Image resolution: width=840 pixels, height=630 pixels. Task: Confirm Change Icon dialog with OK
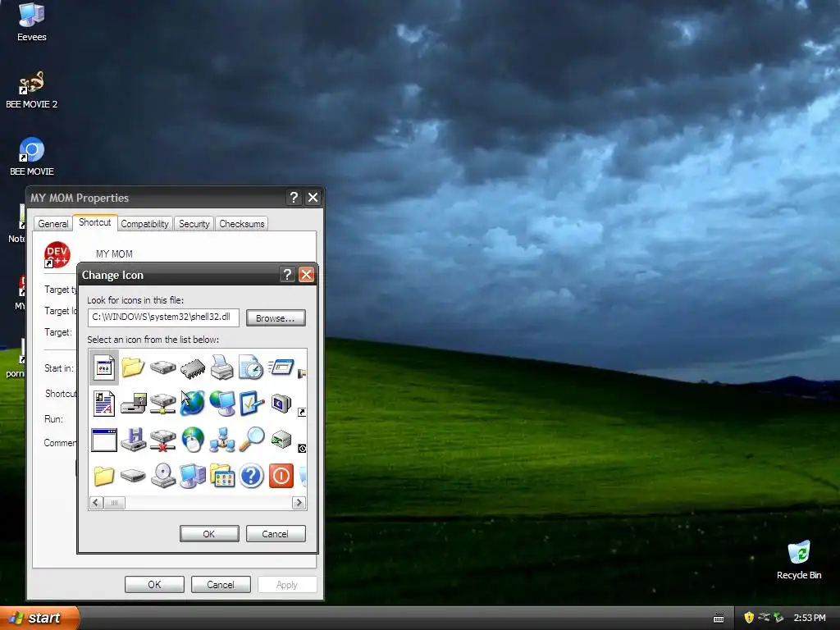(209, 533)
